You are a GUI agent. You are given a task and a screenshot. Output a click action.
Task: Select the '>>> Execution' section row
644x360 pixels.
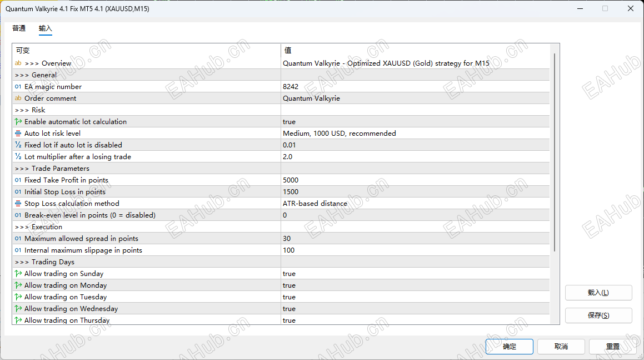[x=281, y=226]
